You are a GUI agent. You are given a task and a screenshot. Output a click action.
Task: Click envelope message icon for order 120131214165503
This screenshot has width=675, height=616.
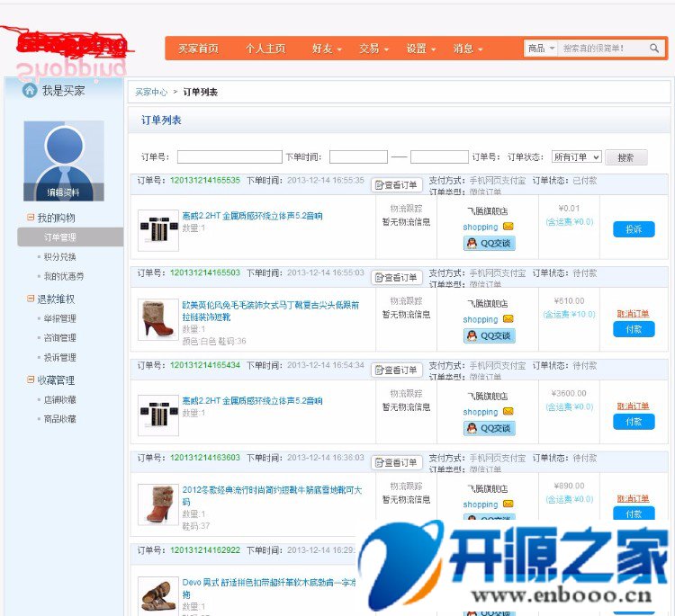pos(508,318)
